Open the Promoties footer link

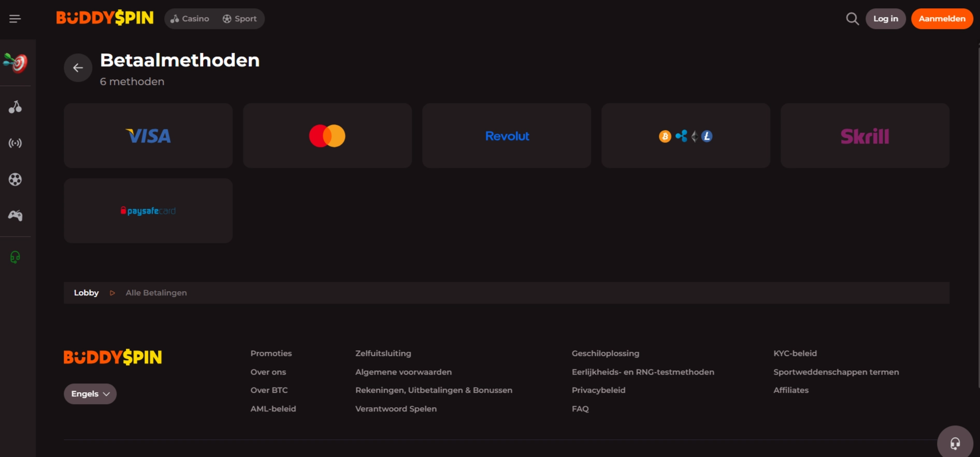(271, 353)
